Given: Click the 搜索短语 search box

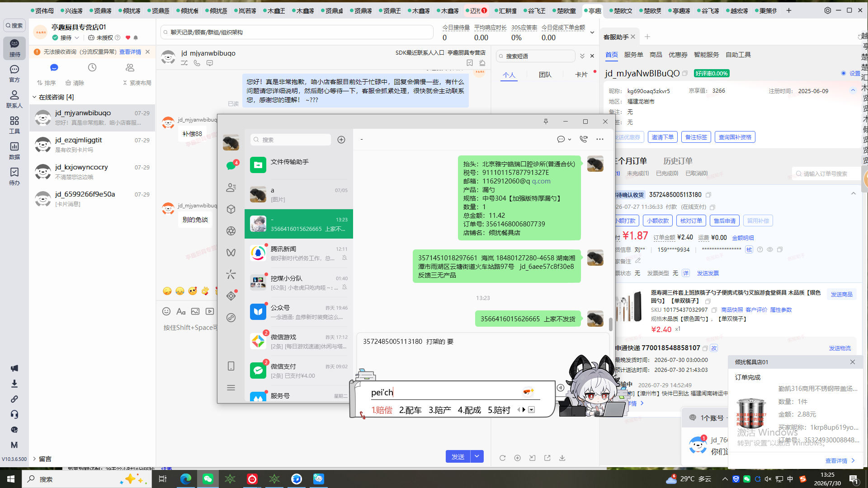Looking at the screenshot, I should pos(536,56).
